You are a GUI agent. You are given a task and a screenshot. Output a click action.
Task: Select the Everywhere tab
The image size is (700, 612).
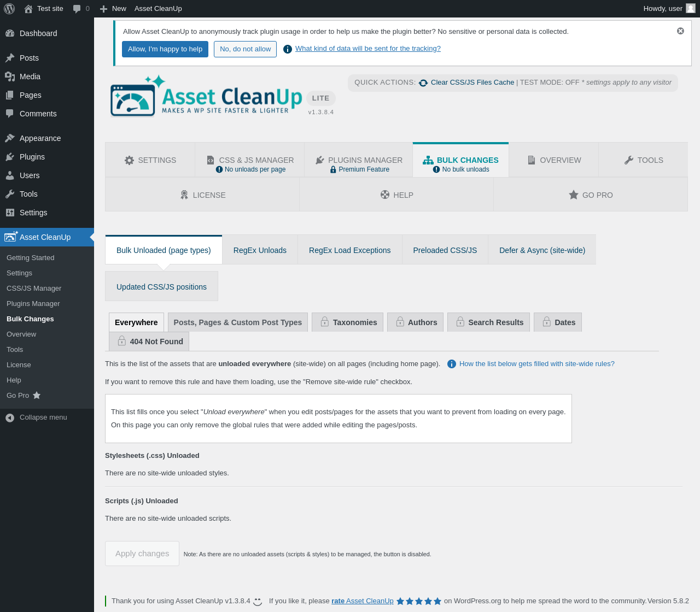click(136, 322)
